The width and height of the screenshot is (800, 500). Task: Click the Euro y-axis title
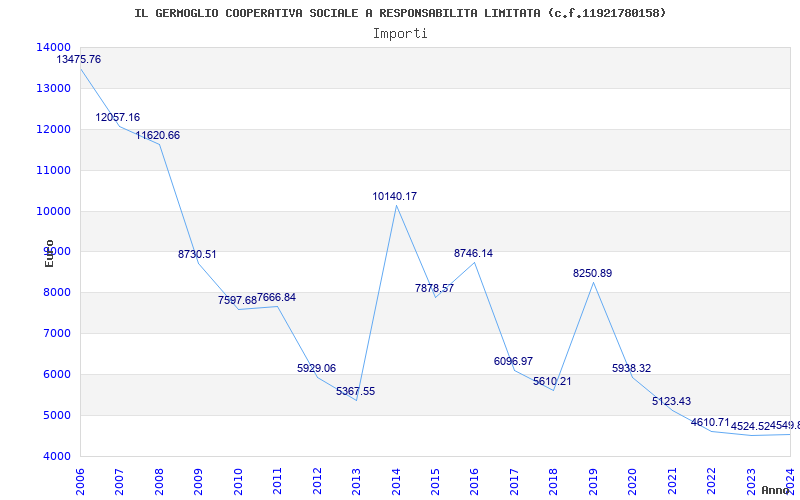click(49, 254)
